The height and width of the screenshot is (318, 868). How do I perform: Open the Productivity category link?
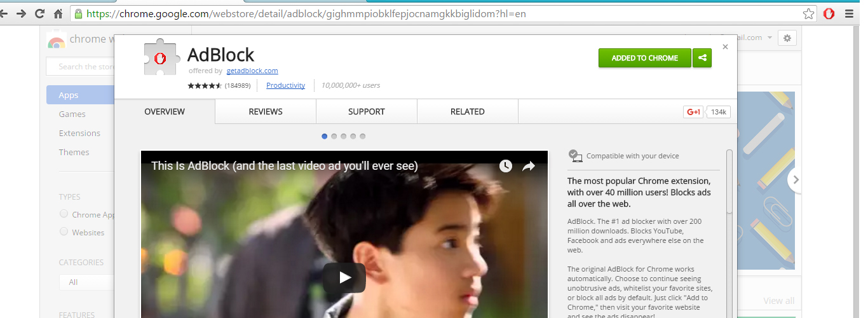pyautogui.click(x=285, y=85)
